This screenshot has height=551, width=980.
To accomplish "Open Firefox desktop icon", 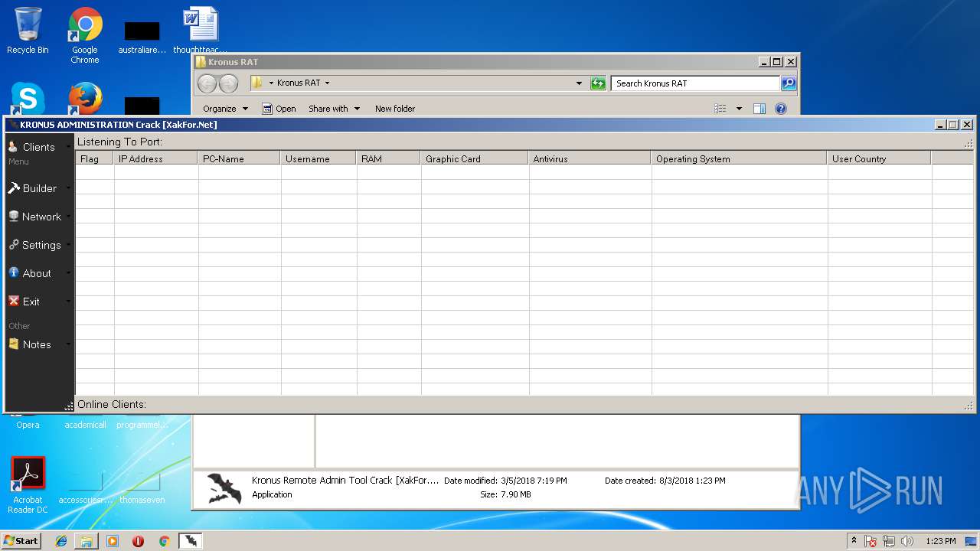I will click(x=85, y=99).
